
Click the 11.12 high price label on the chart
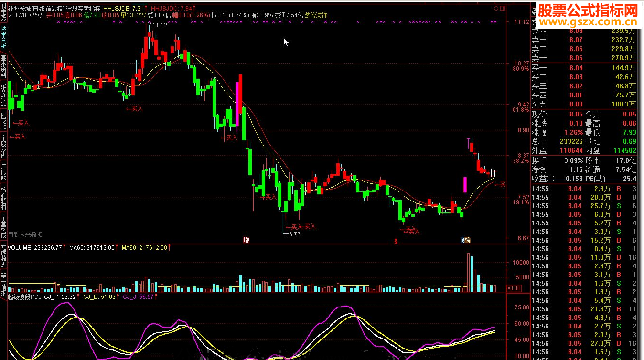pos(160,25)
